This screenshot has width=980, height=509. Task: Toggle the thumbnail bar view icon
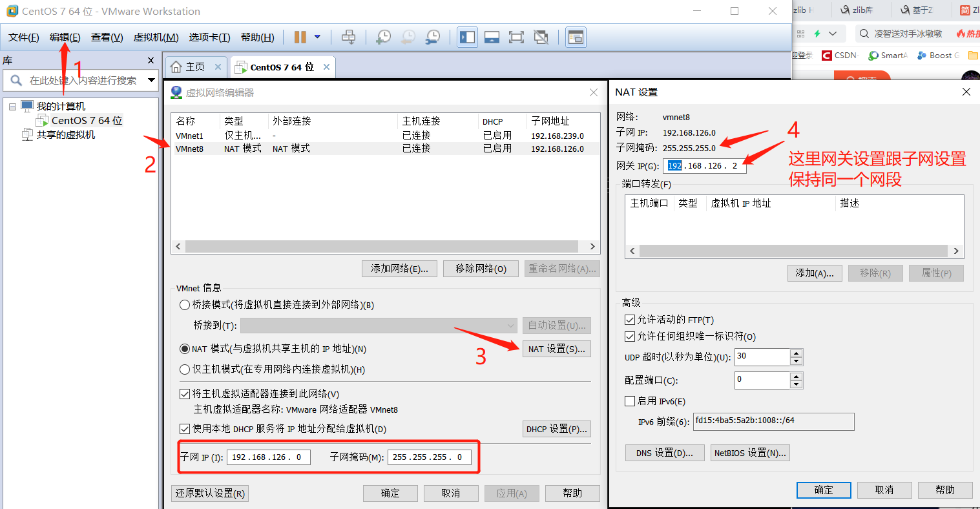[492, 37]
